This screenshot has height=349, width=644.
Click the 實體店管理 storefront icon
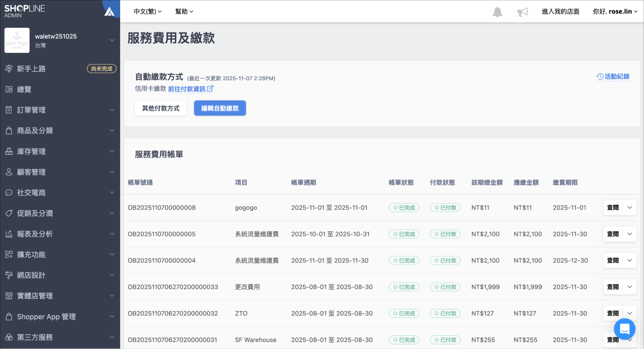tap(9, 296)
